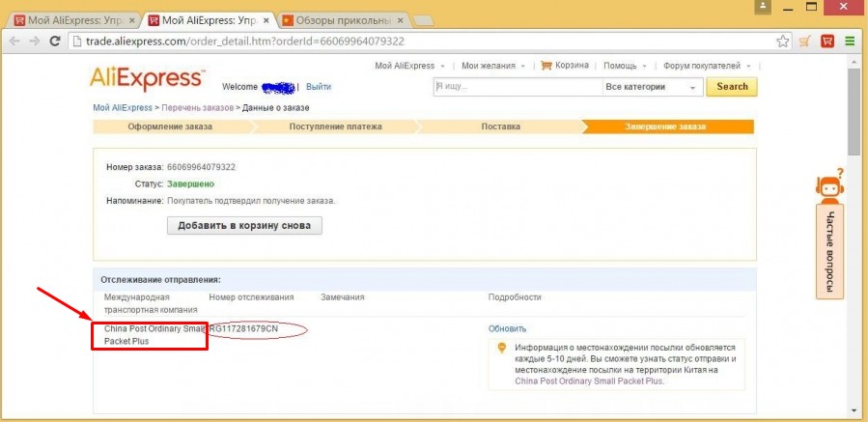The width and height of the screenshot is (868, 422).
Task: Expand the Помощь menu
Action: [625, 66]
